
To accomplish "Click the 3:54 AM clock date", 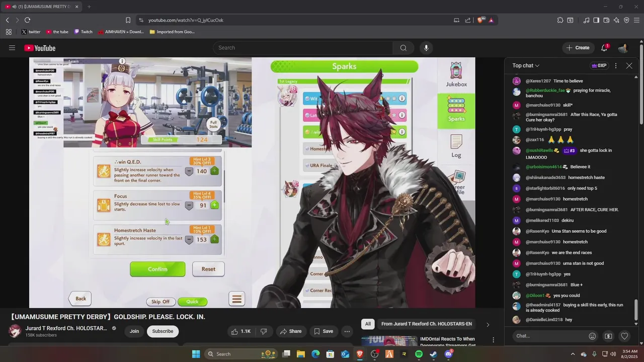I will [x=629, y=354].
